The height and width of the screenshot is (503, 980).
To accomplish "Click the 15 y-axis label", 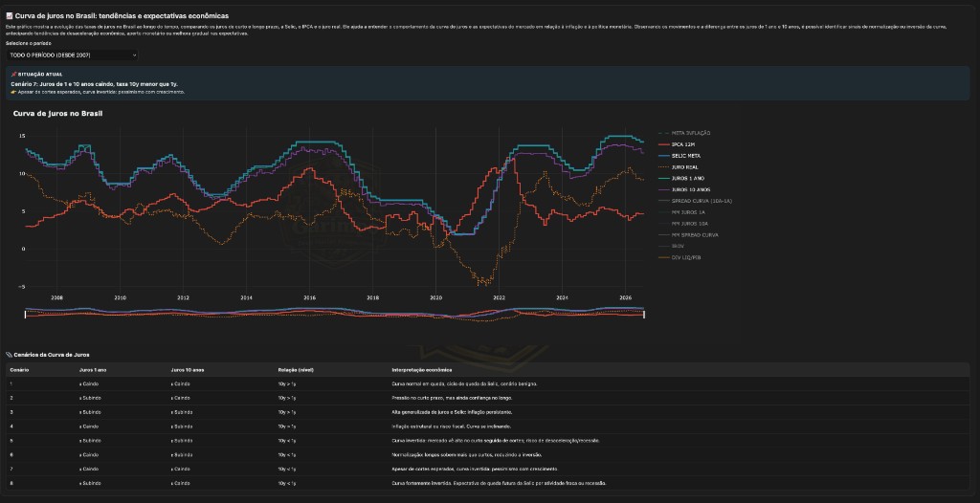I will (21, 136).
